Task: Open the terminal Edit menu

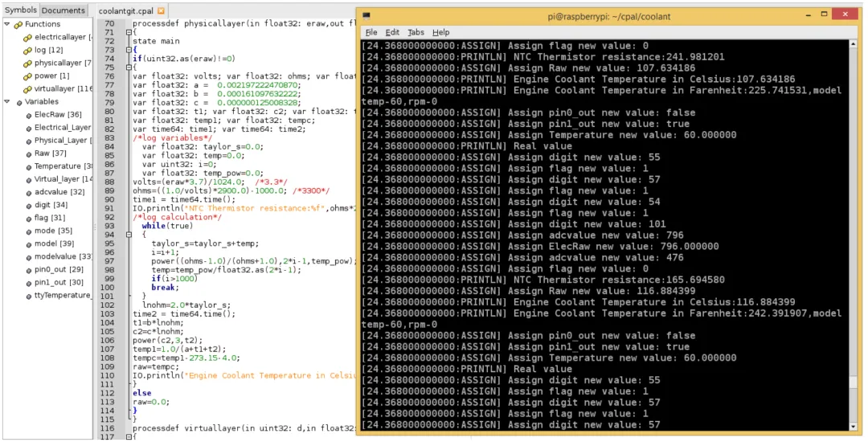Action: 392,32
